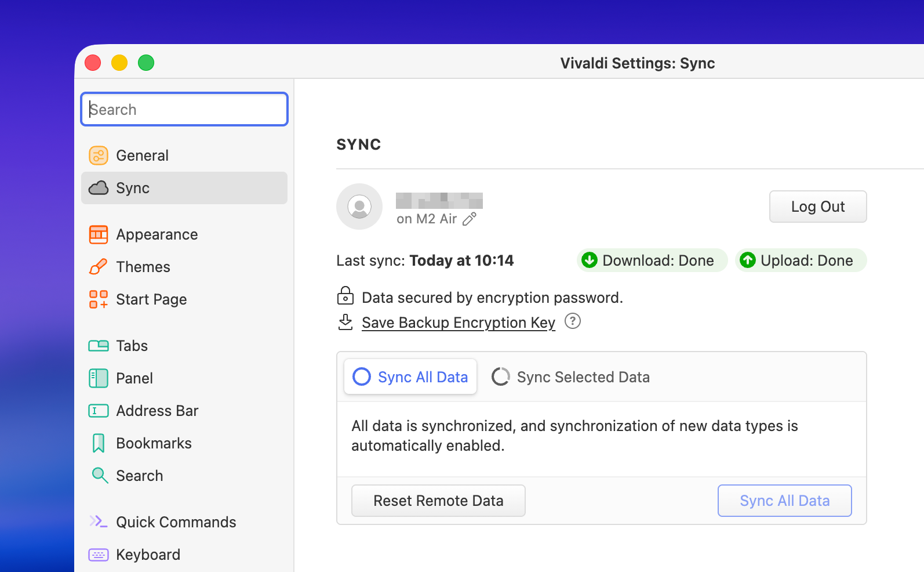Click the Download: Done status badge
This screenshot has width=924, height=572.
click(x=652, y=260)
